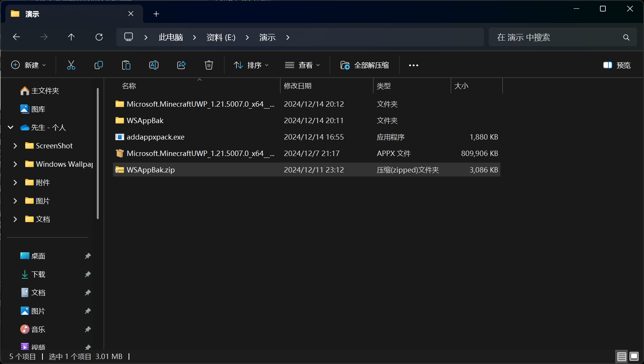The width and height of the screenshot is (644, 364).
Task: Open the 排序 sort dropdown
Action: pos(251,65)
